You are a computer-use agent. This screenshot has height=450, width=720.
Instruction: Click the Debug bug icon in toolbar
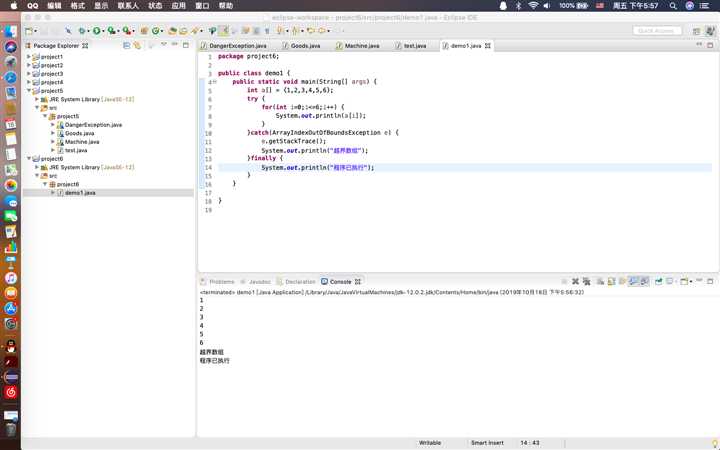coord(82,31)
